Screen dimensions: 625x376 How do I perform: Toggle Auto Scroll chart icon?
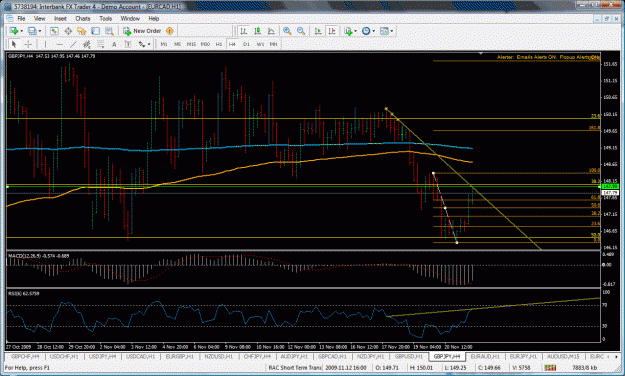(x=318, y=31)
